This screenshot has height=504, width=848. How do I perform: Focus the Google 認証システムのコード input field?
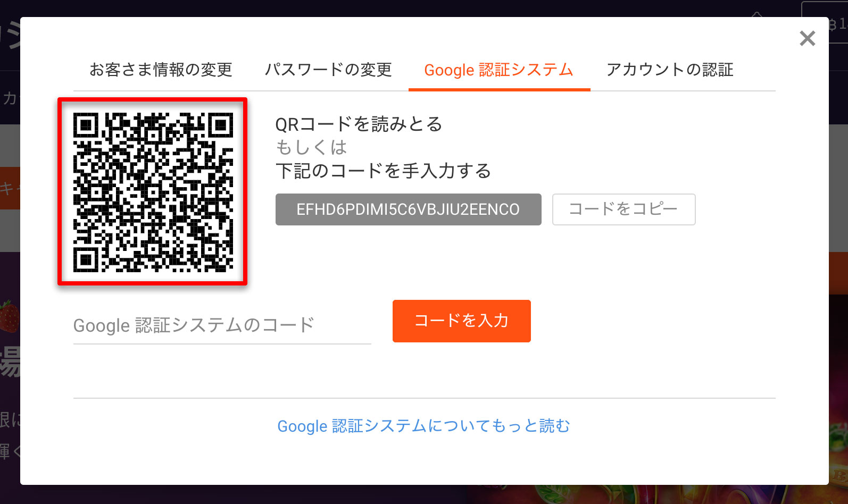[x=222, y=325]
